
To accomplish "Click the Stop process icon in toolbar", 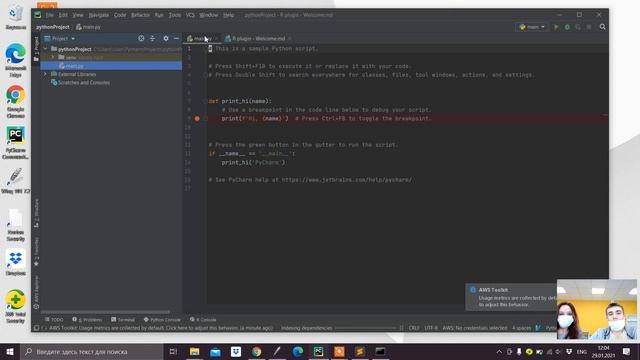I will click(589, 27).
